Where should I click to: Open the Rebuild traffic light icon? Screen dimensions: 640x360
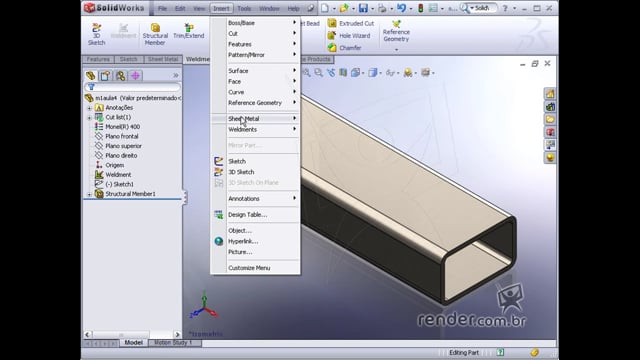pyautogui.click(x=420, y=8)
